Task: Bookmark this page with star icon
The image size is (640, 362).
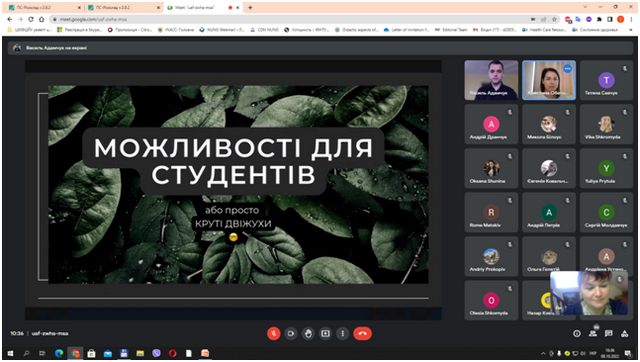Action: click(x=554, y=19)
